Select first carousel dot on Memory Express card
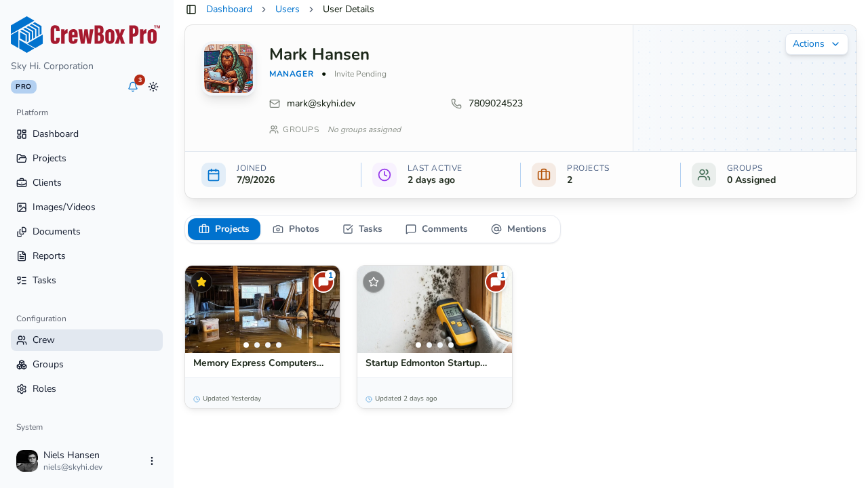 [x=246, y=345]
